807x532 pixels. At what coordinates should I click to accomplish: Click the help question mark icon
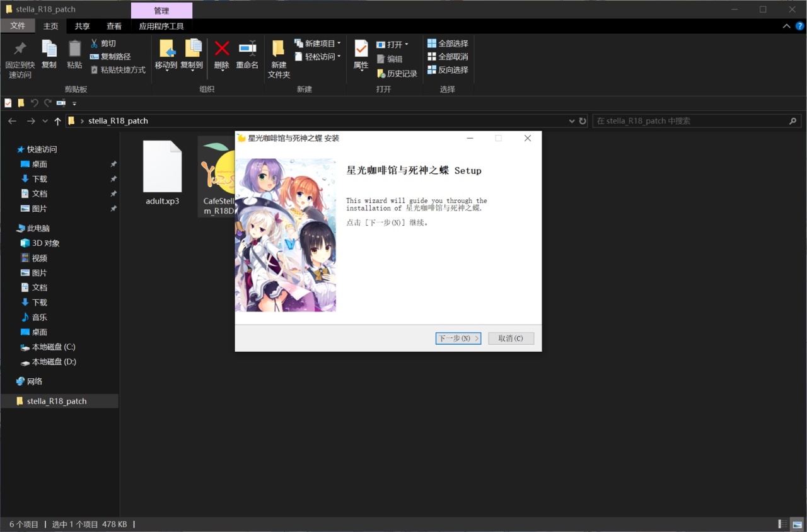click(799, 26)
